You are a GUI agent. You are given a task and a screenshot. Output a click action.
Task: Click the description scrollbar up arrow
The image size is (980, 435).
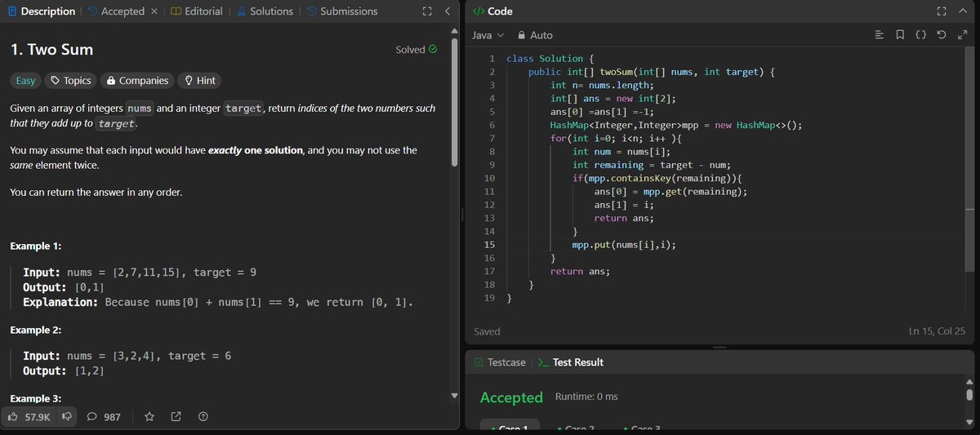455,31
